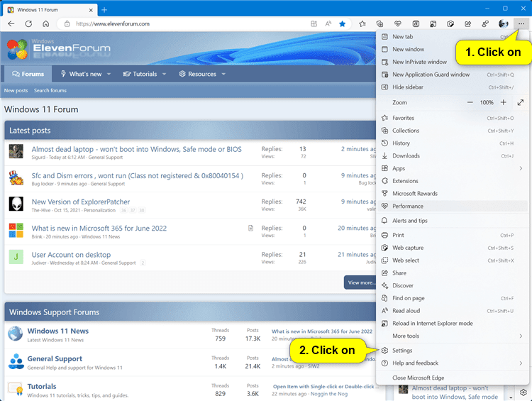Select Performance menu item

pyautogui.click(x=453, y=206)
